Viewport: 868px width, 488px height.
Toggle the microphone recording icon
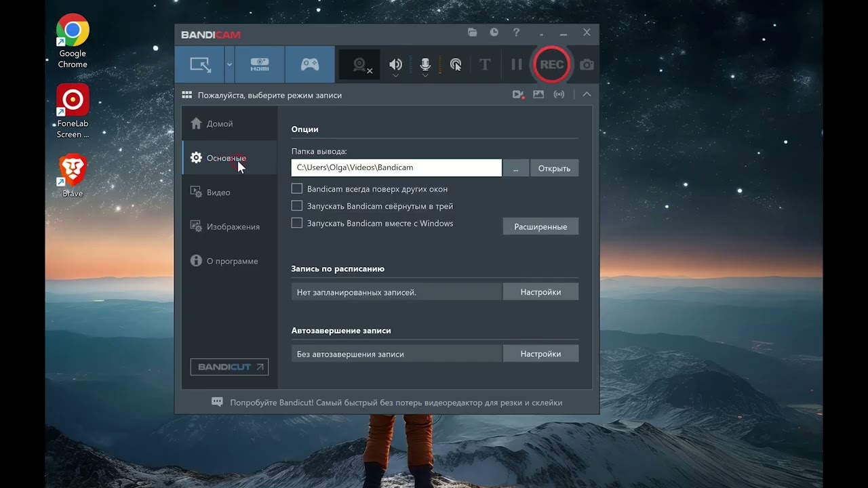tap(425, 64)
